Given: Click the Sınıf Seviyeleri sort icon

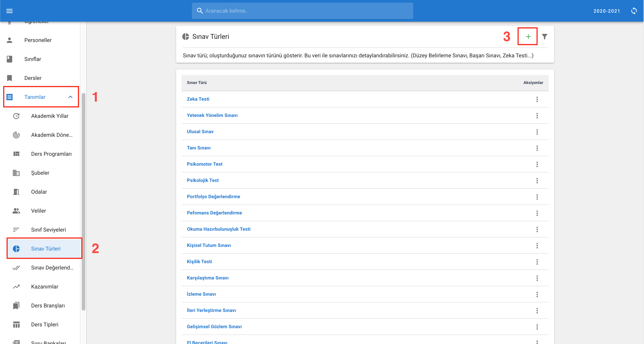Looking at the screenshot, I should (x=16, y=230).
